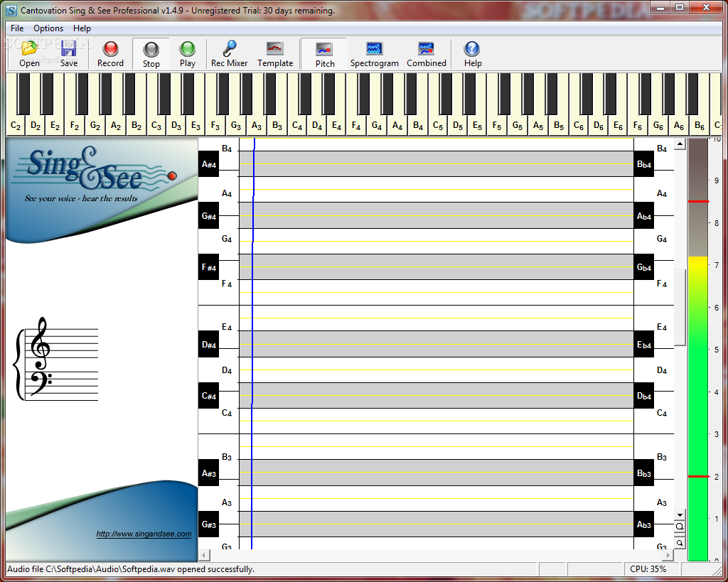Click horizontal scrollbar right arrow
Image resolution: width=728 pixels, height=582 pixels.
[x=668, y=555]
